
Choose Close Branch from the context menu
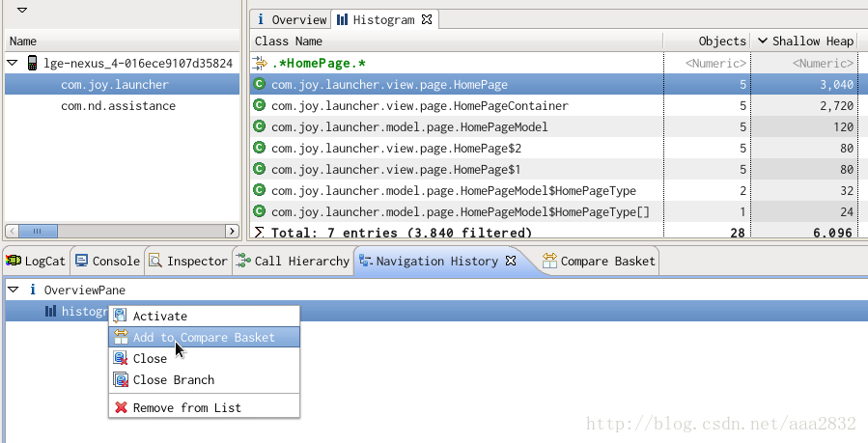click(205, 379)
